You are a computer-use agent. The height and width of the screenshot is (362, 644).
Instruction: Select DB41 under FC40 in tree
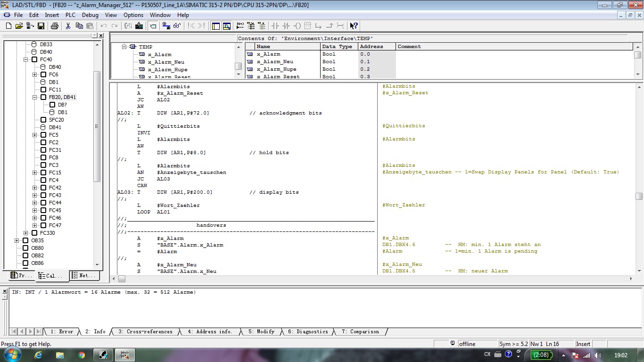point(55,127)
